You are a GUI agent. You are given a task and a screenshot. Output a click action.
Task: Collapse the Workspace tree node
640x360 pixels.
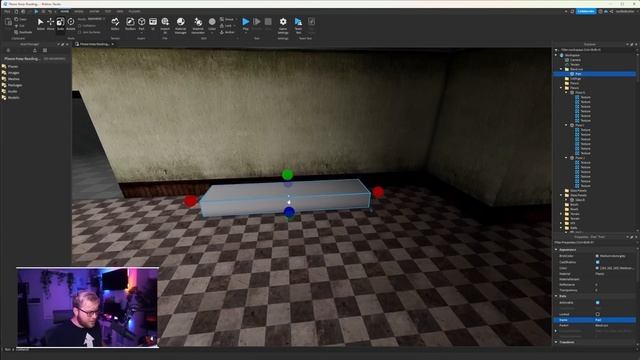(x=556, y=55)
